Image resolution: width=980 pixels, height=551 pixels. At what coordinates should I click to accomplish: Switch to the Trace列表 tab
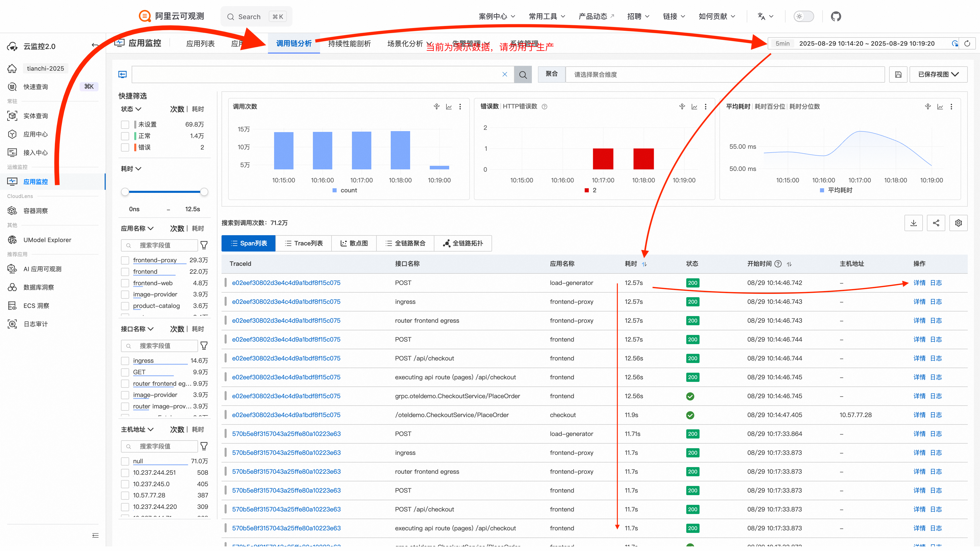304,243
